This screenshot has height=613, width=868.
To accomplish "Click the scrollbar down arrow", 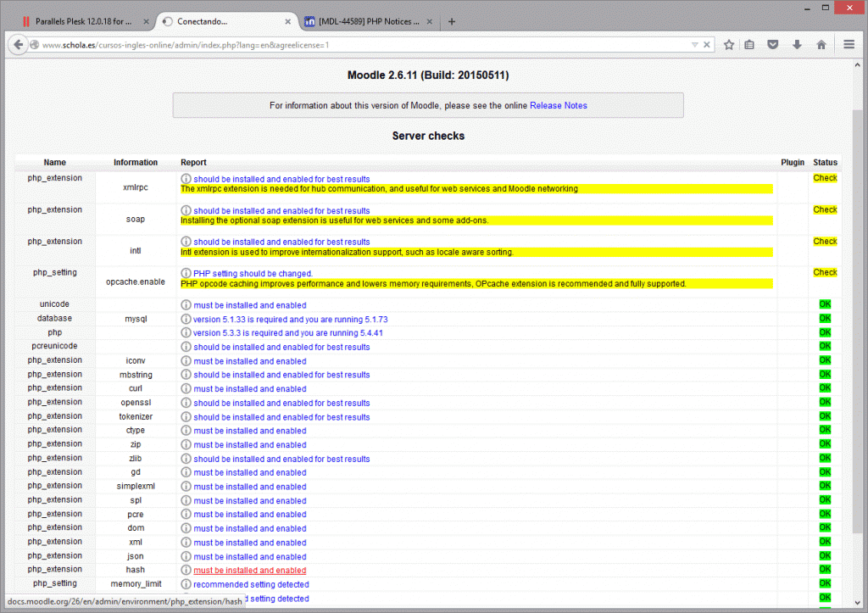I will 858,603.
